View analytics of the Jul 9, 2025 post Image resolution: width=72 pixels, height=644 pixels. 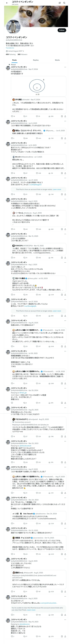(50, 173)
